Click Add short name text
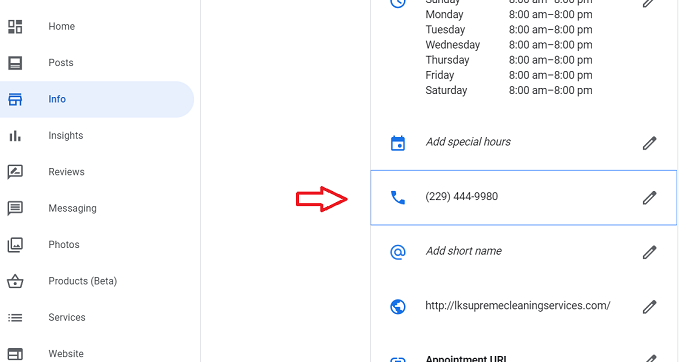Image resolution: width=680 pixels, height=362 pixels. coord(463,251)
